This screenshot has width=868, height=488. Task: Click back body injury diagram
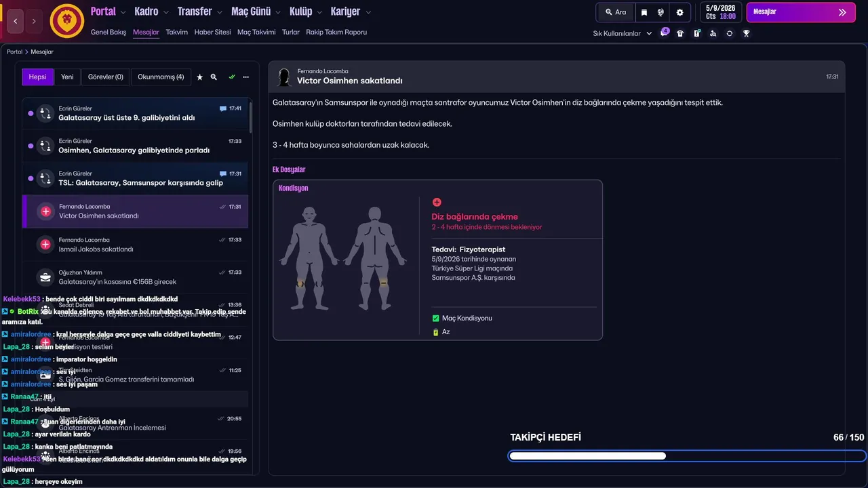point(375,258)
